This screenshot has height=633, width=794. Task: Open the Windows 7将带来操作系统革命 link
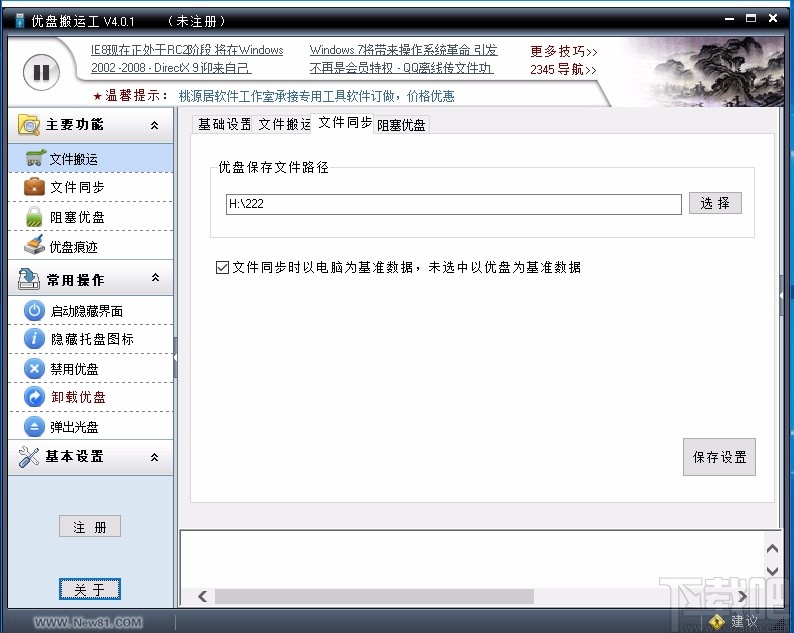click(404, 50)
